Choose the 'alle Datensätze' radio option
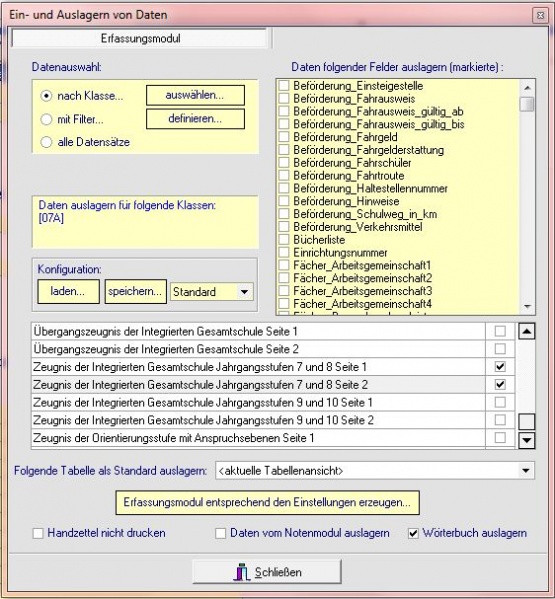Screen dimensions: 555x599 (46, 142)
